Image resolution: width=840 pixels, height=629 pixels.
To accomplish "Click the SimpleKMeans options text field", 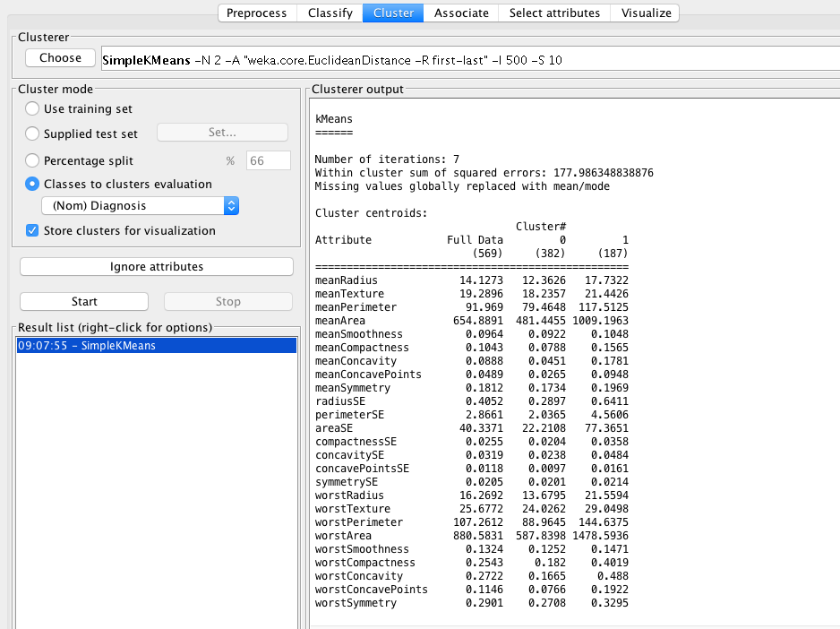I will point(470,60).
